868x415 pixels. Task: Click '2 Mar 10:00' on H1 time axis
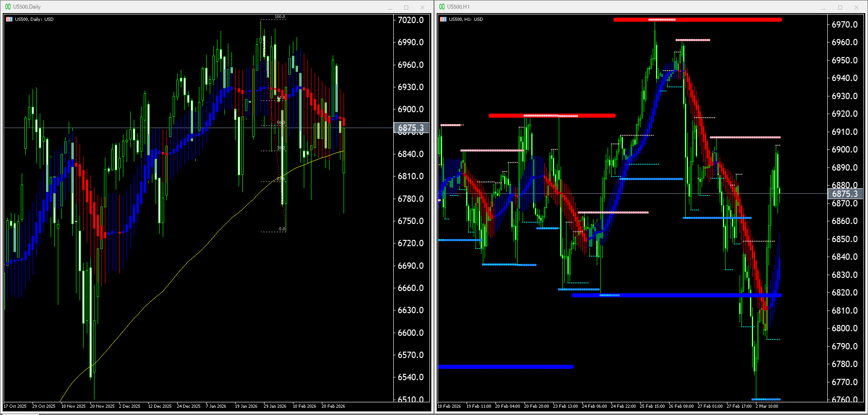coord(767,406)
